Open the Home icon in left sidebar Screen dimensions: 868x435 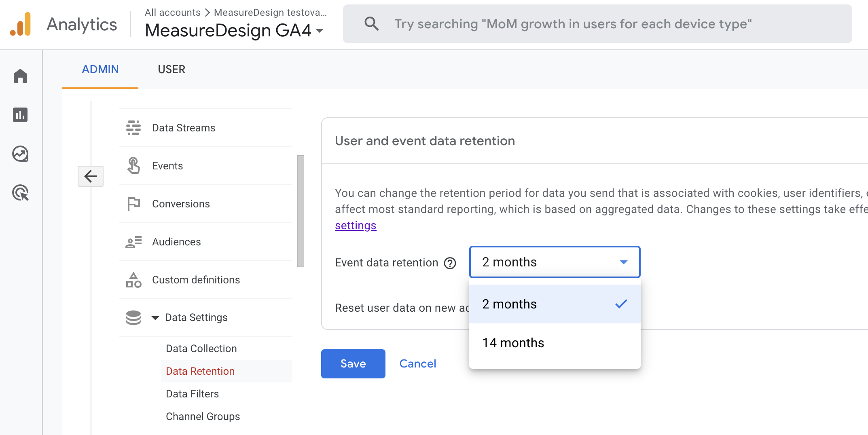coord(20,76)
